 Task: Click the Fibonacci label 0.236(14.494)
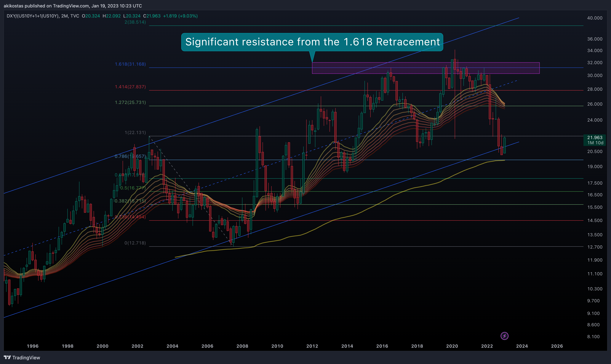(130, 217)
